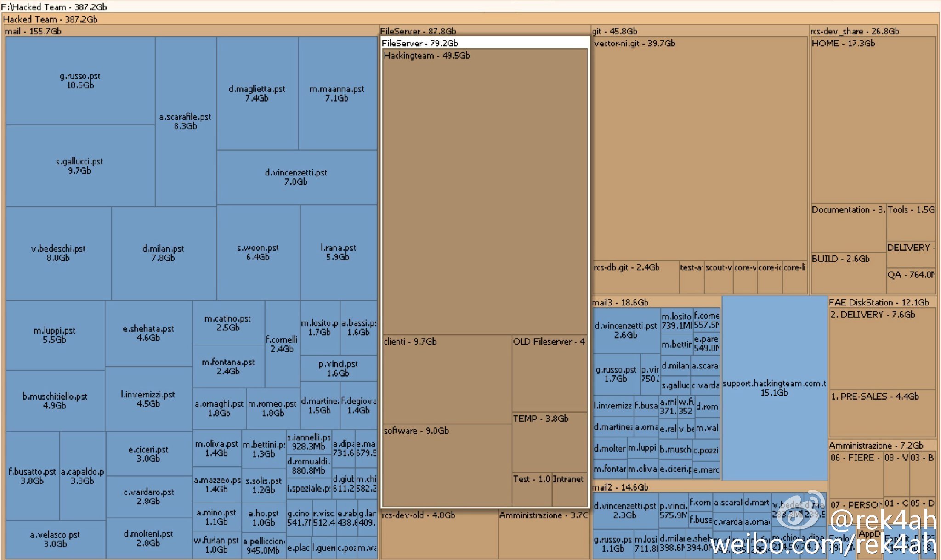
Task: Select the 2. DELIVERY 7.6Gb block
Action: point(883,349)
